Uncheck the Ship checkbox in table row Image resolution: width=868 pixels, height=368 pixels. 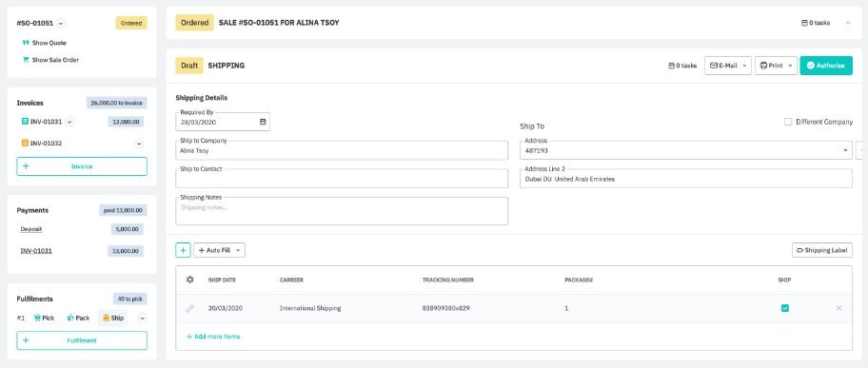[784, 308]
